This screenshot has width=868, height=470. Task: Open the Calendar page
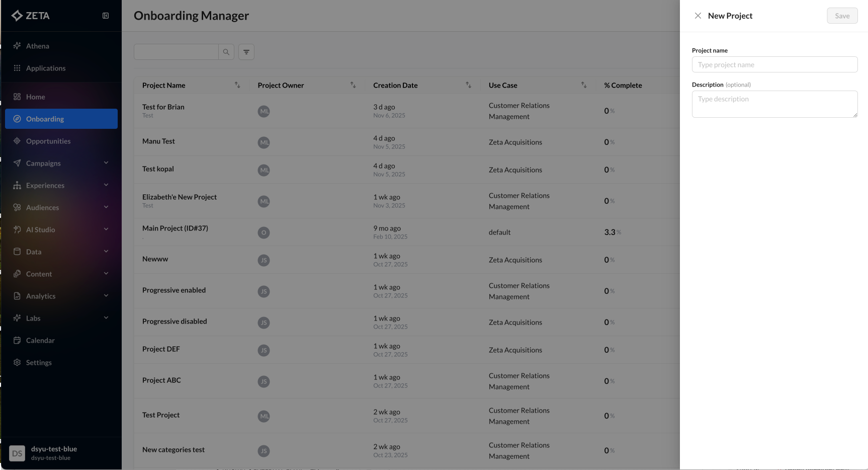pyautogui.click(x=40, y=340)
